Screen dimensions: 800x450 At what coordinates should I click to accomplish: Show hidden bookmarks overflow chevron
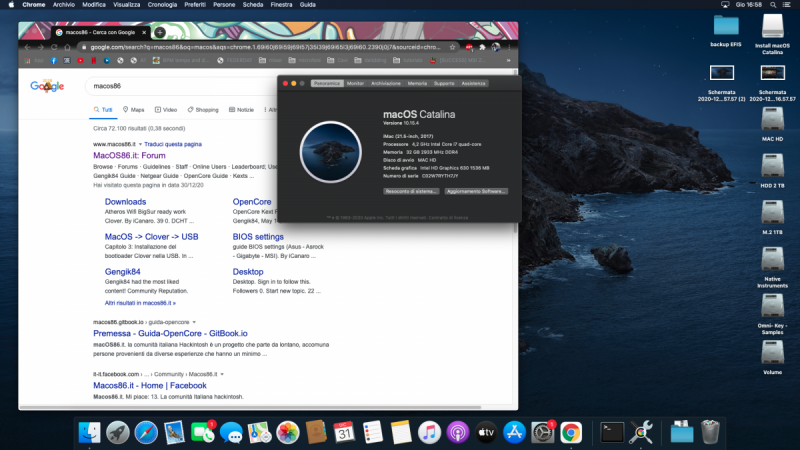point(508,60)
